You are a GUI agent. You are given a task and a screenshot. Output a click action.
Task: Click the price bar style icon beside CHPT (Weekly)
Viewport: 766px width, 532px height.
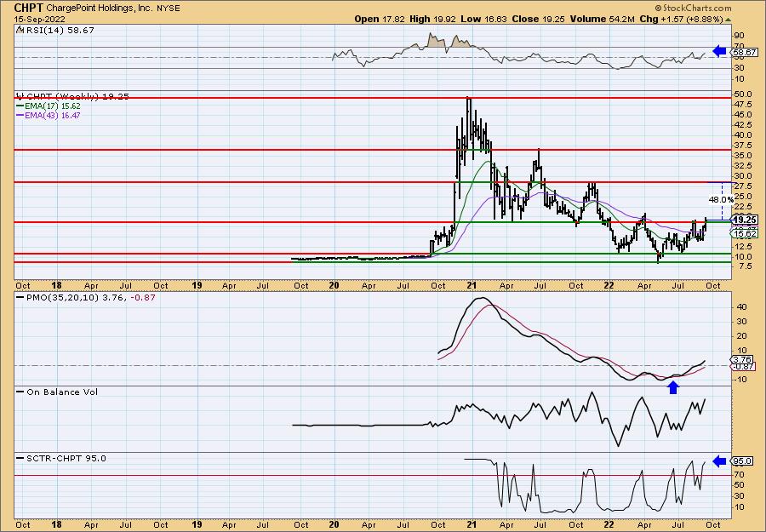[20, 96]
